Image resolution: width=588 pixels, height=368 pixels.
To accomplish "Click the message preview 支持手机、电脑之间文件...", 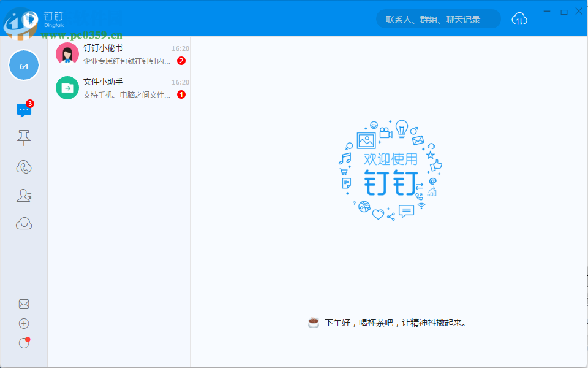I will coord(127,95).
